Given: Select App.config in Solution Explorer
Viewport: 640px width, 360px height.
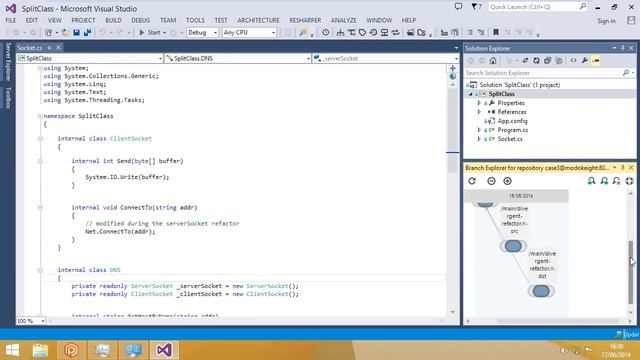Looking at the screenshot, I should (x=512, y=121).
